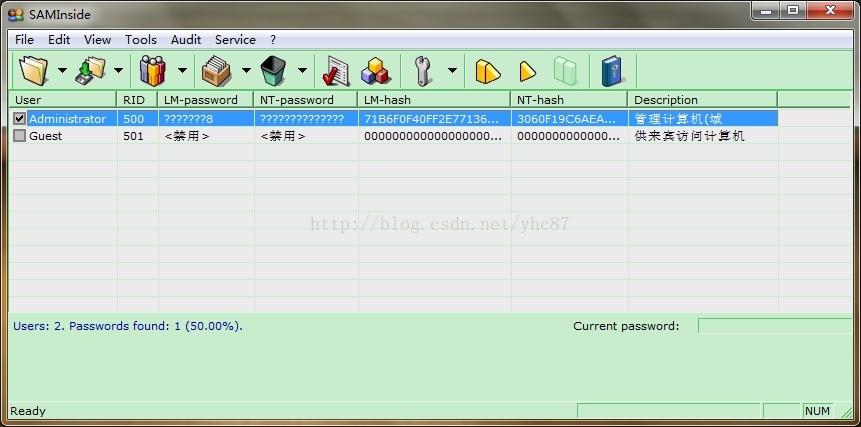Click description 管理计算机(域
Screen dimensions: 861x427
point(678,119)
